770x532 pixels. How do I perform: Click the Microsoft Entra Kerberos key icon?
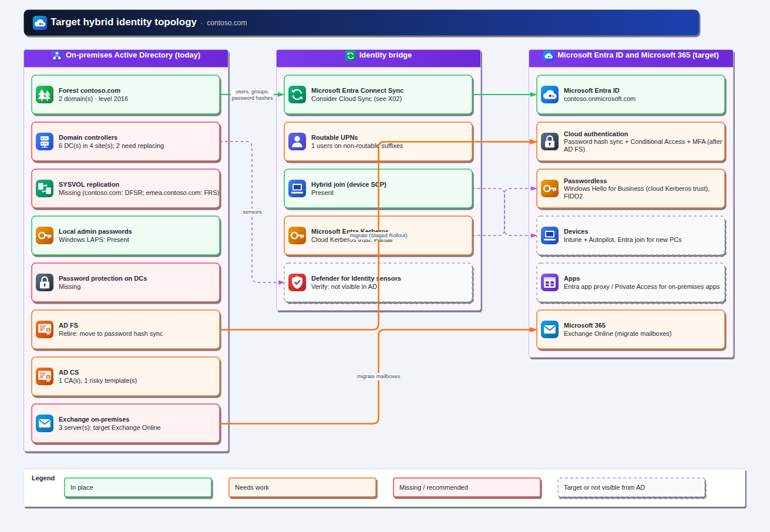297,235
